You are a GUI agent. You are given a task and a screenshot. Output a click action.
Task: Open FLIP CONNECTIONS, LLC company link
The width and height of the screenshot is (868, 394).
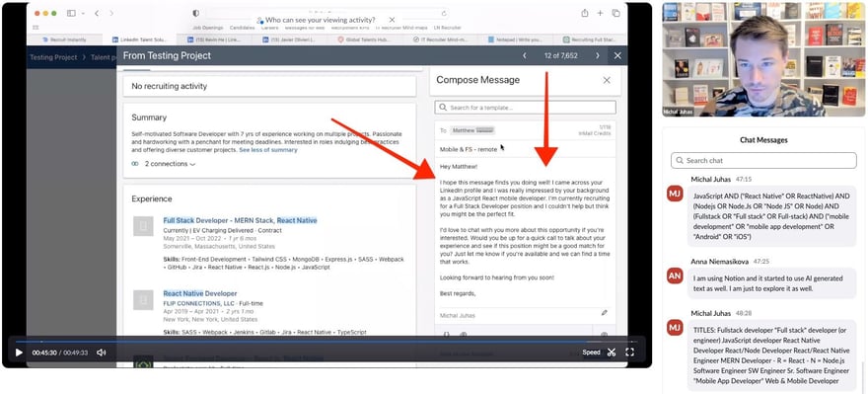(x=198, y=304)
